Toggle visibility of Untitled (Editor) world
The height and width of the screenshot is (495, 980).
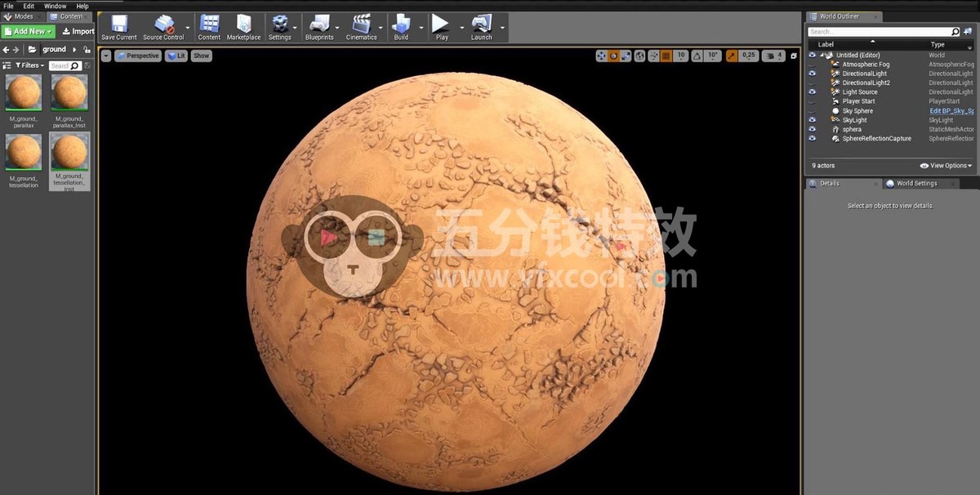click(x=812, y=55)
